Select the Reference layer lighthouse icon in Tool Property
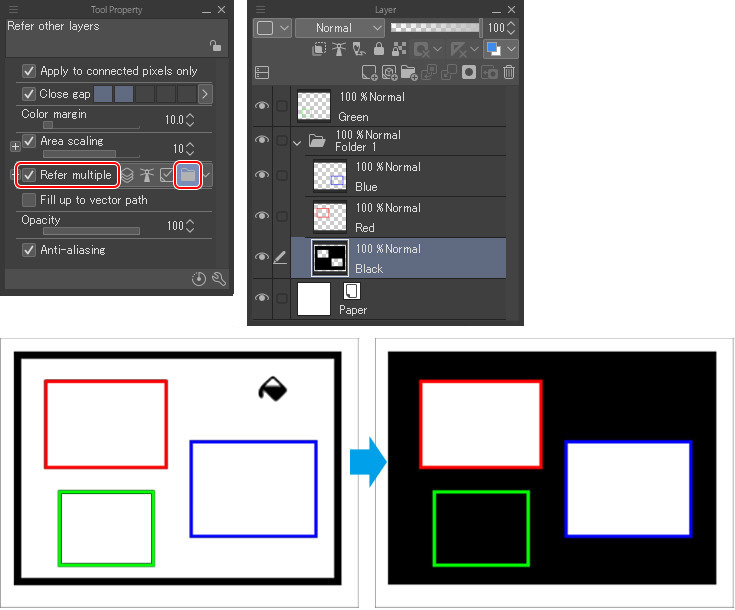 click(x=147, y=175)
